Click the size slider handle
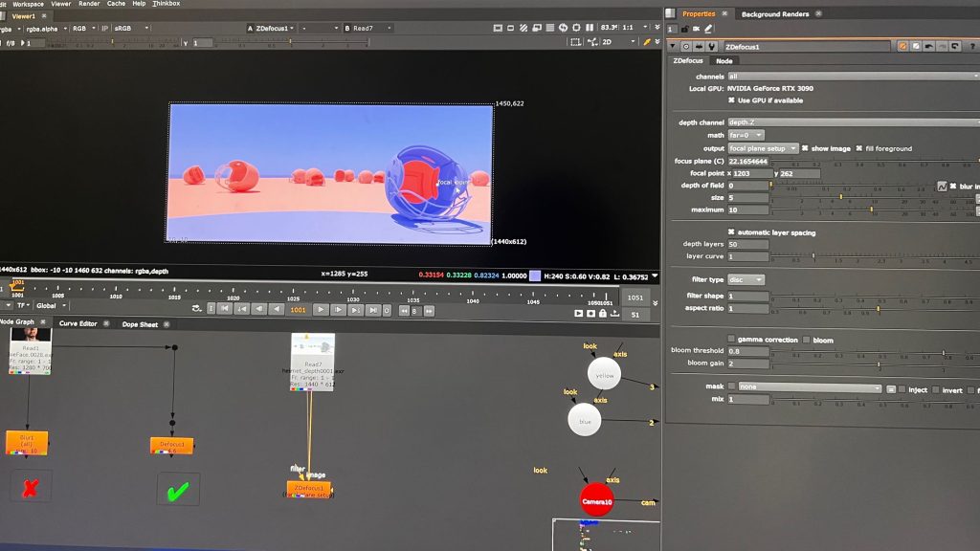 tap(840, 197)
